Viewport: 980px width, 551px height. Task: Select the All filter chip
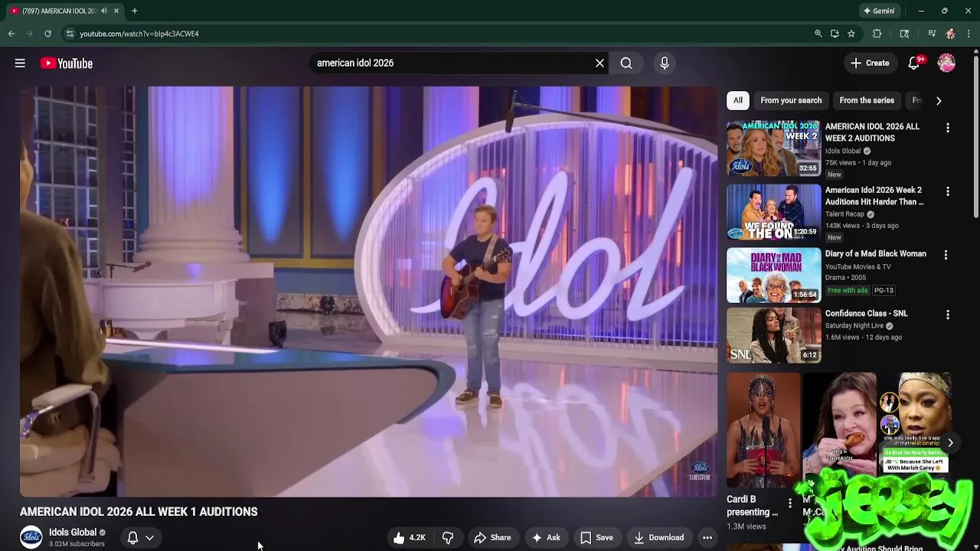point(738,100)
